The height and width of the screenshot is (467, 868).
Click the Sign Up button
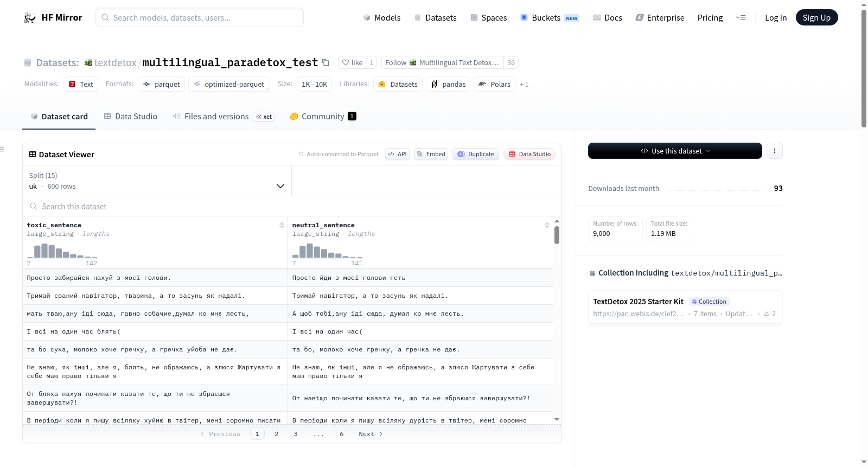click(x=817, y=17)
